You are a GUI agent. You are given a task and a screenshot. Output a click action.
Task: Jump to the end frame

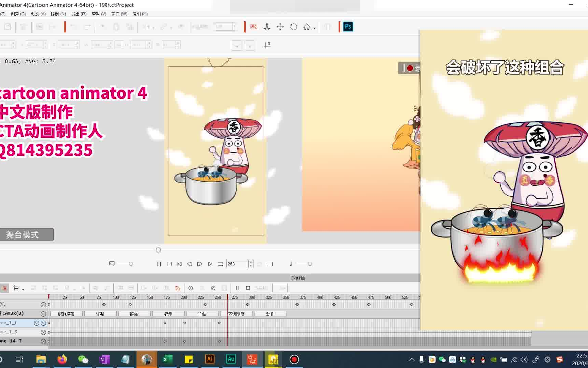click(x=210, y=264)
